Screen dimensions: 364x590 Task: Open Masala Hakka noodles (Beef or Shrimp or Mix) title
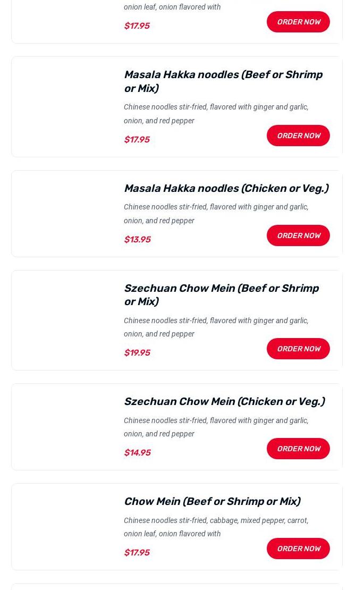point(223,81)
